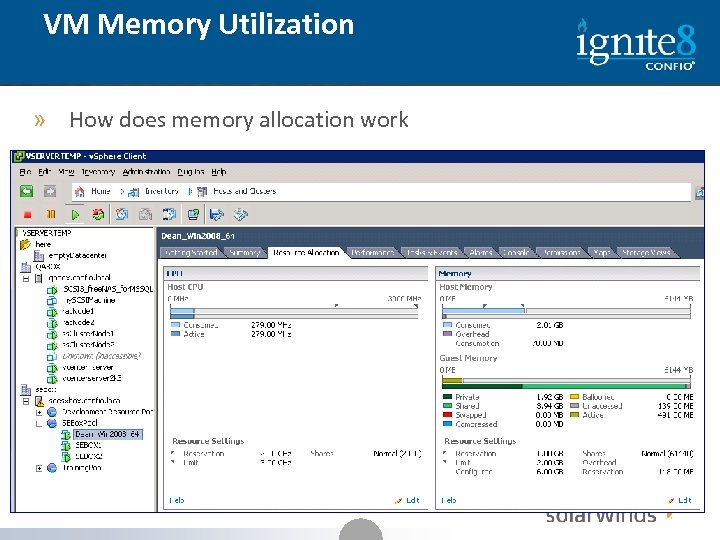Click the SEBoxPool resource pool icon

point(52,423)
